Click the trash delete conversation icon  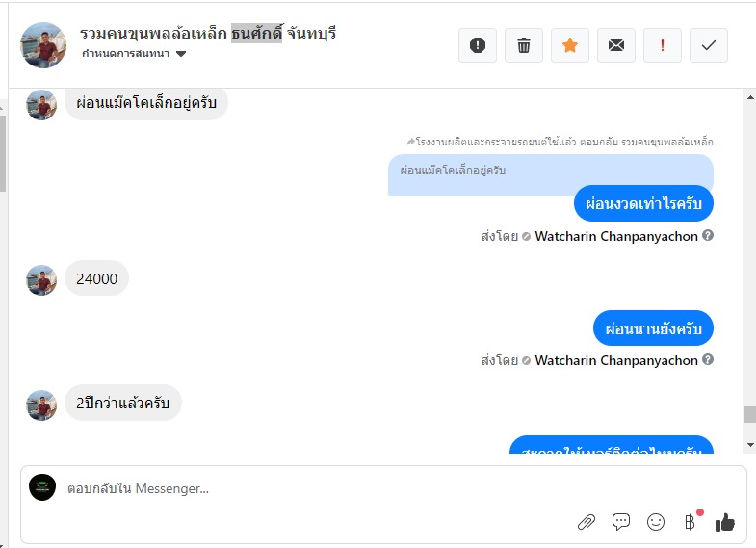(x=524, y=45)
